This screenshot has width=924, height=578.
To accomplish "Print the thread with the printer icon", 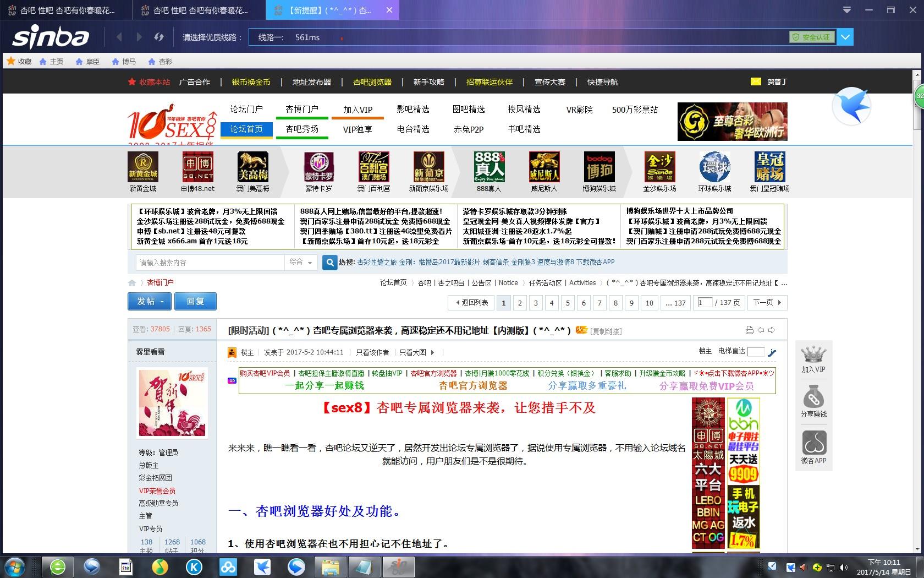I will point(749,330).
